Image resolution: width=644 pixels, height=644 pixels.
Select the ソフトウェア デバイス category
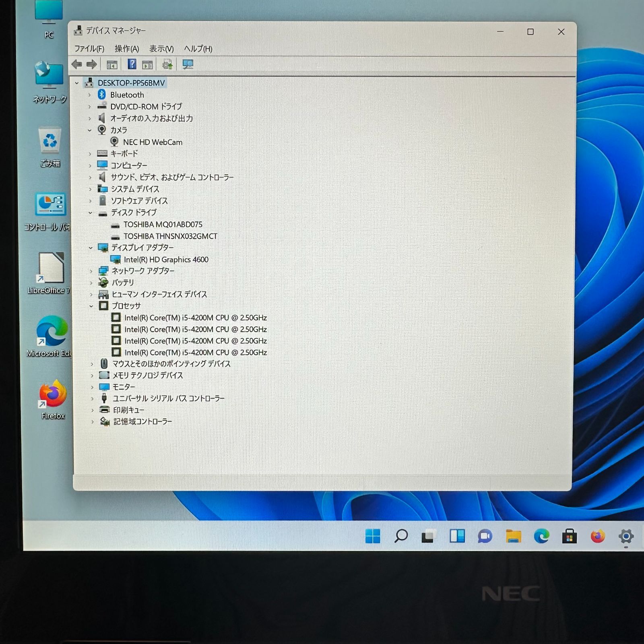click(139, 200)
